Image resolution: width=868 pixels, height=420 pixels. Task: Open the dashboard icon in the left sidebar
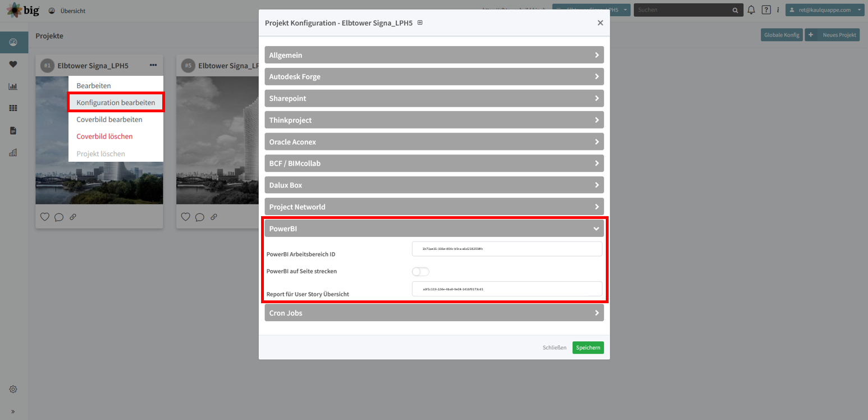point(13,43)
